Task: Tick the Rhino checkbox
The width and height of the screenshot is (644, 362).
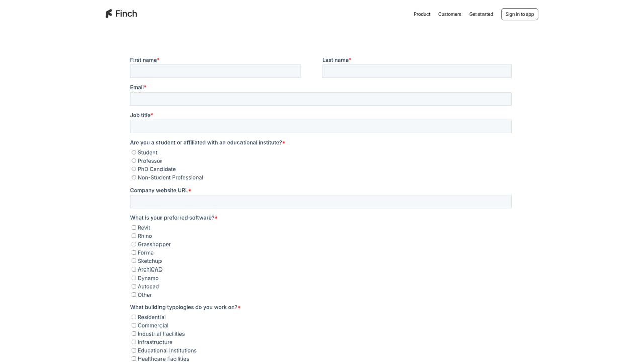Action: [x=134, y=236]
